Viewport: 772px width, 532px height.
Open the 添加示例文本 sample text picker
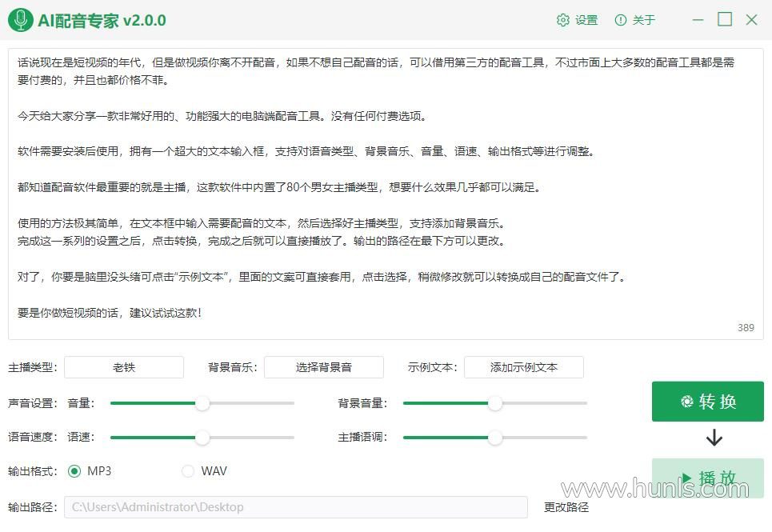coord(524,367)
